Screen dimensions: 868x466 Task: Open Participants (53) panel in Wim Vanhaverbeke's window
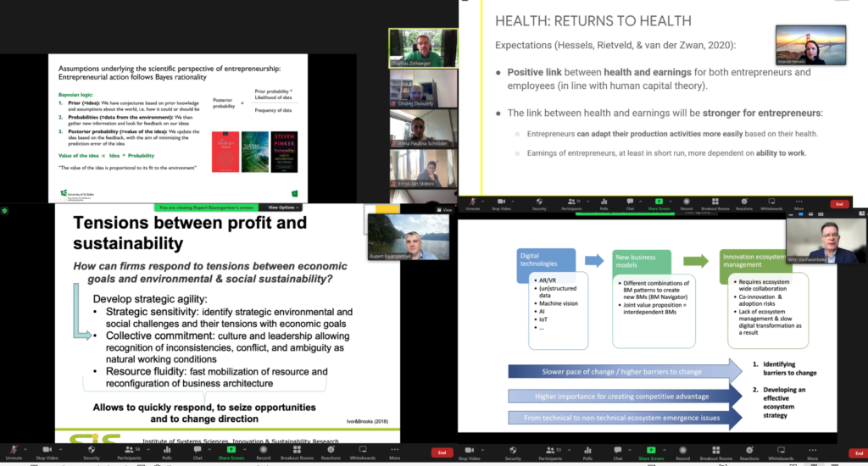(x=549, y=452)
